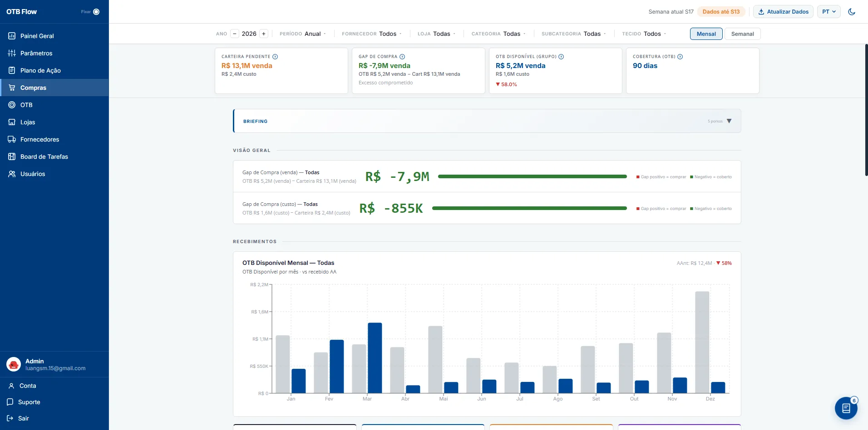This screenshot has height=430, width=868.
Task: Decrease year with minus button
Action: click(x=235, y=34)
